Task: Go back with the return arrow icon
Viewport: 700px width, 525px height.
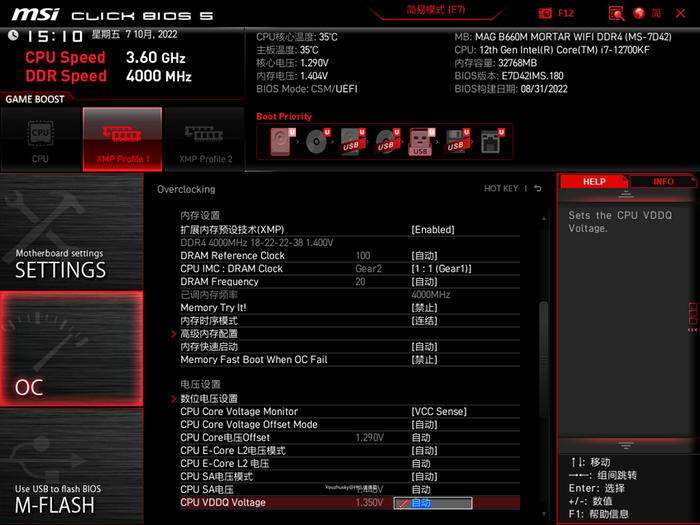Action: pyautogui.click(x=538, y=188)
